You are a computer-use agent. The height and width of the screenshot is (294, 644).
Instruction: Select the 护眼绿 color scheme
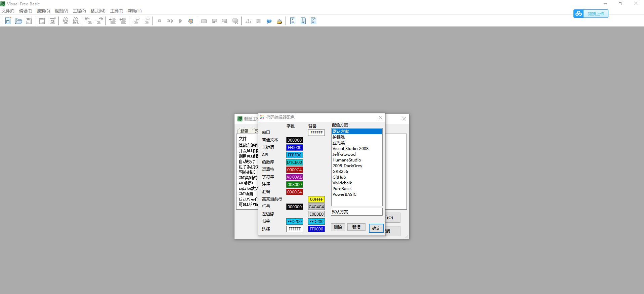(357, 137)
